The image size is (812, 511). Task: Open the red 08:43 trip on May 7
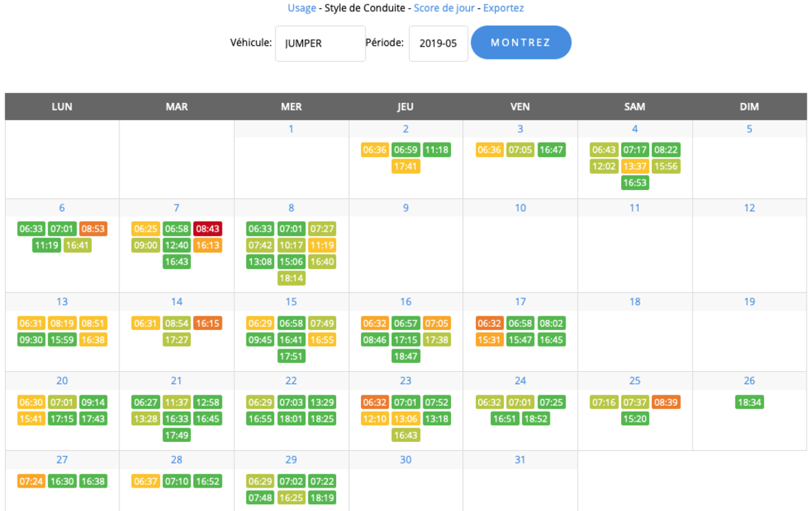(208, 228)
